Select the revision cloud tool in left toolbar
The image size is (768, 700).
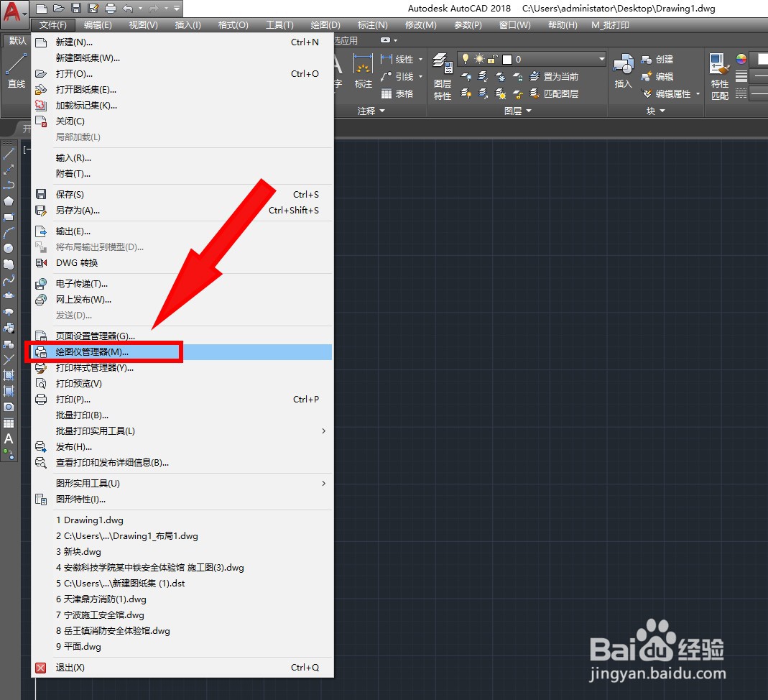(x=9, y=264)
